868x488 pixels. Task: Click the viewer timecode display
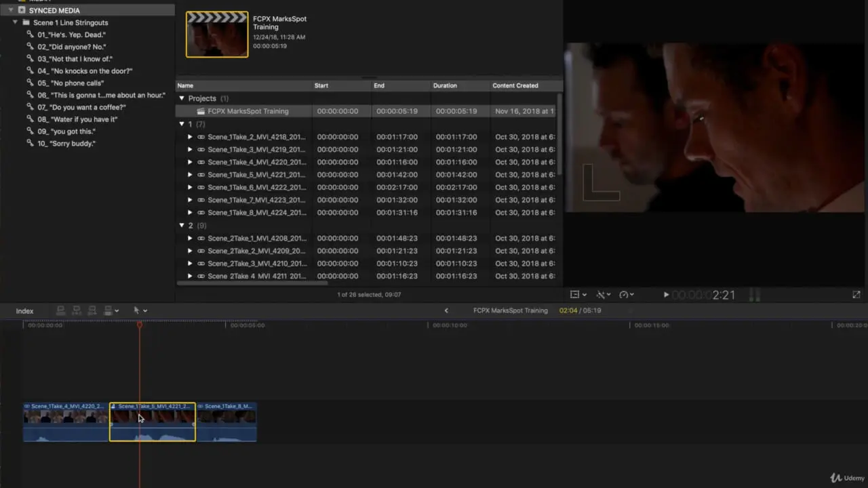tap(703, 295)
